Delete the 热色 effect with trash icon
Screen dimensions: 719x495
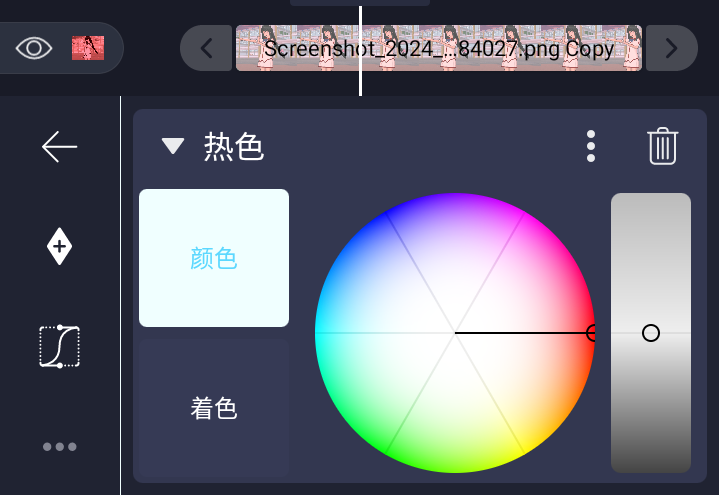pos(662,146)
